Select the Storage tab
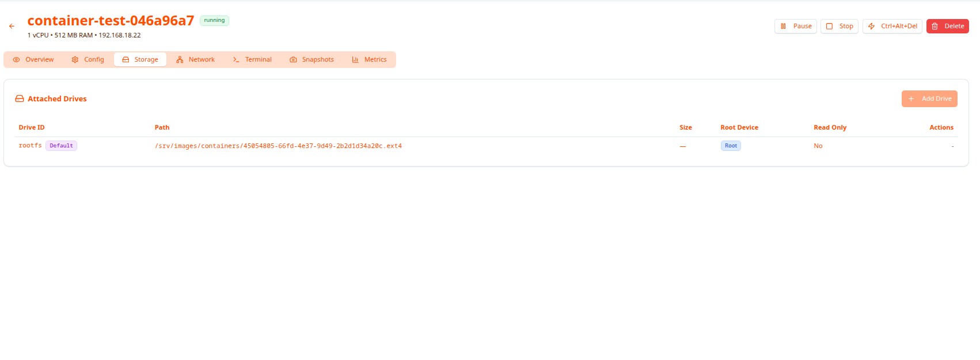Screen dimensions: 980x360 click(140, 60)
